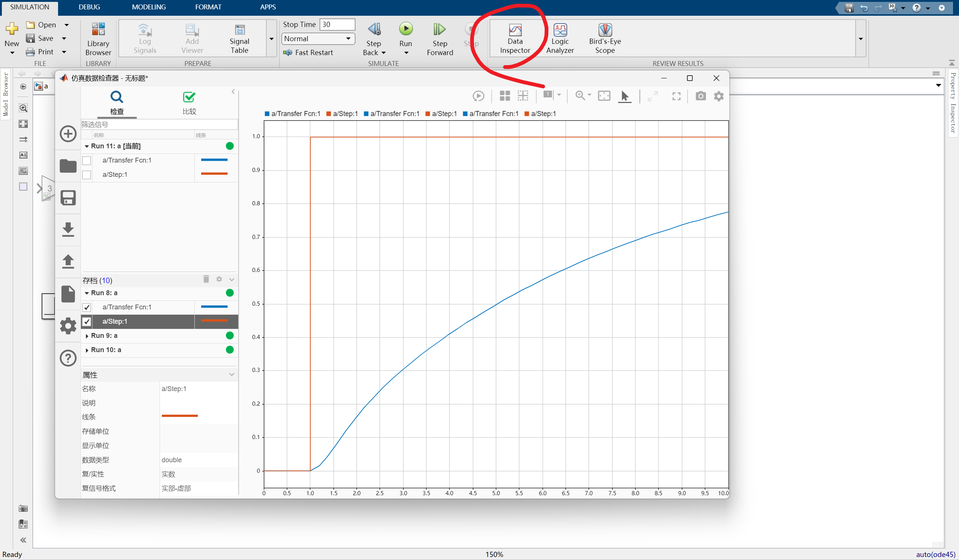959x560 pixels.
Task: Switch to the MODELING tab
Action: pos(149,7)
